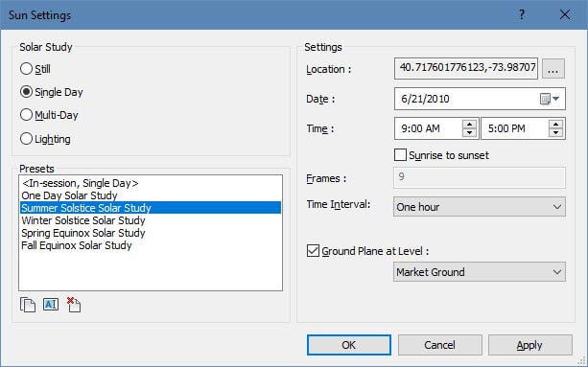Viewport: 588px width, 367px height.
Task: Click the disabled Frames field
Action: (480, 177)
